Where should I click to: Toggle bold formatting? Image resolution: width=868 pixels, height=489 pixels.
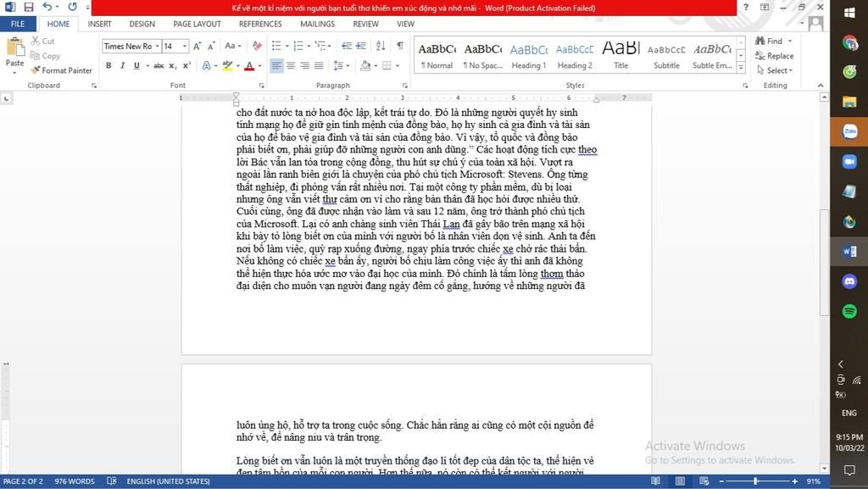[x=108, y=65]
